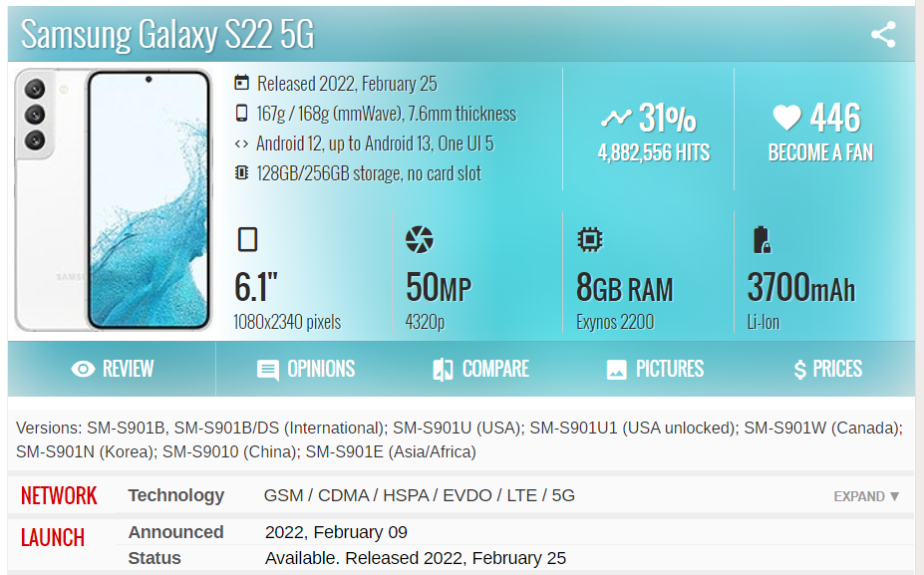Click the battery icon
The image size is (924, 575).
tap(762, 240)
